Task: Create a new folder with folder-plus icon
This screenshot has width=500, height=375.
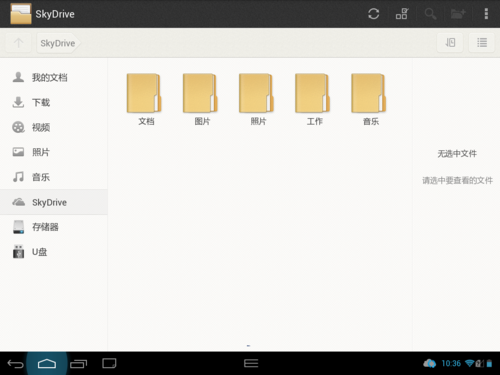Action: [x=458, y=14]
